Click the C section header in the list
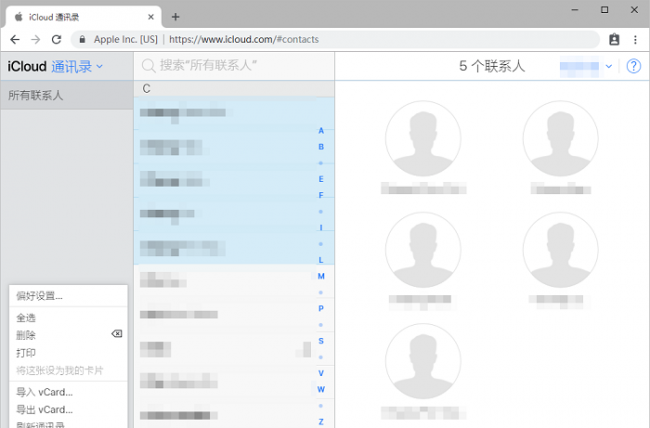Image resolution: width=650 pixels, height=428 pixels. coord(234,88)
